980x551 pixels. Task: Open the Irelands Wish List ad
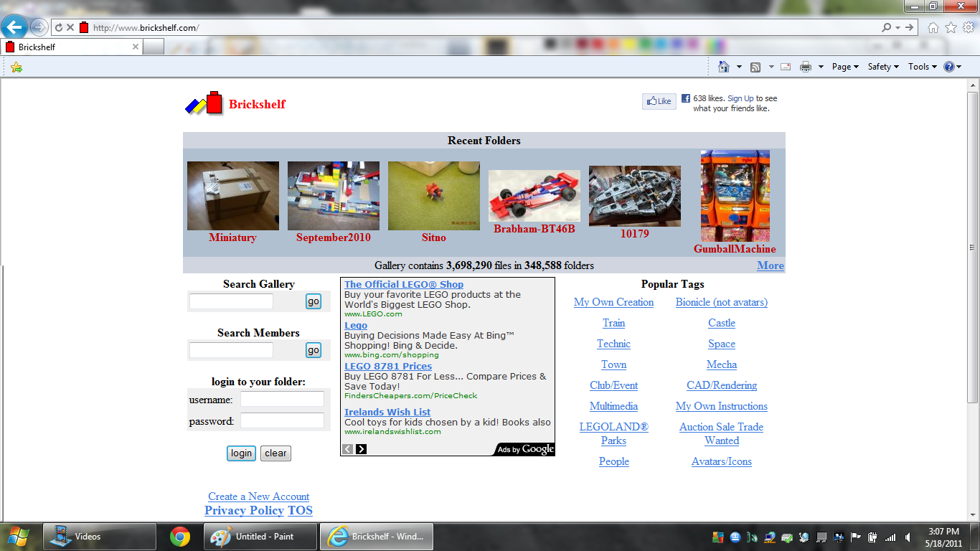point(387,412)
